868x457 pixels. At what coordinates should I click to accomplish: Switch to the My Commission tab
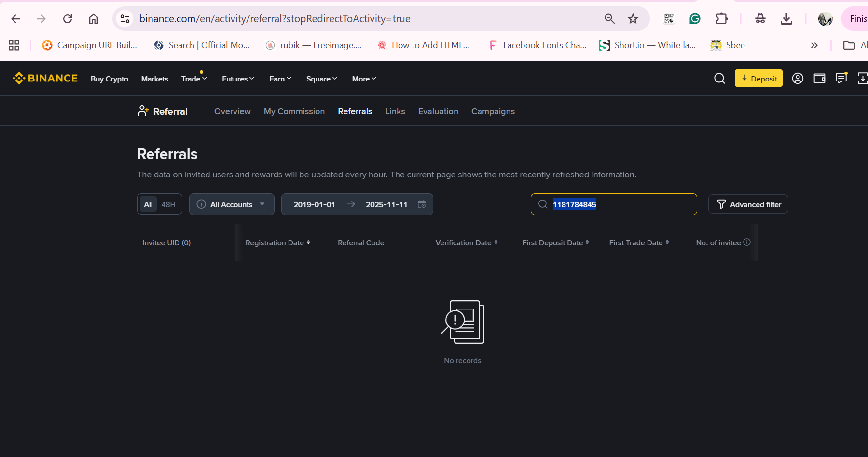click(x=294, y=111)
